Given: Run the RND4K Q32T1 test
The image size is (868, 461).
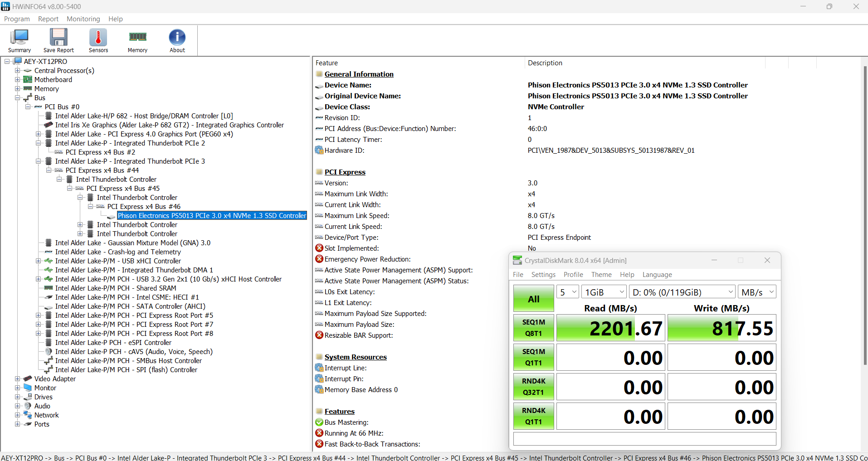Looking at the screenshot, I should tap(534, 387).
